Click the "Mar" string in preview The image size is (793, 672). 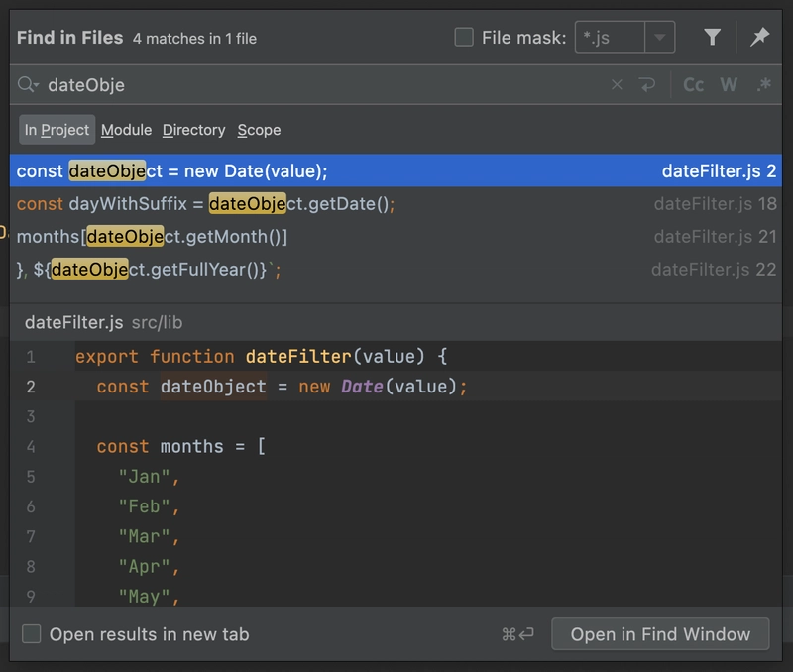click(x=144, y=536)
